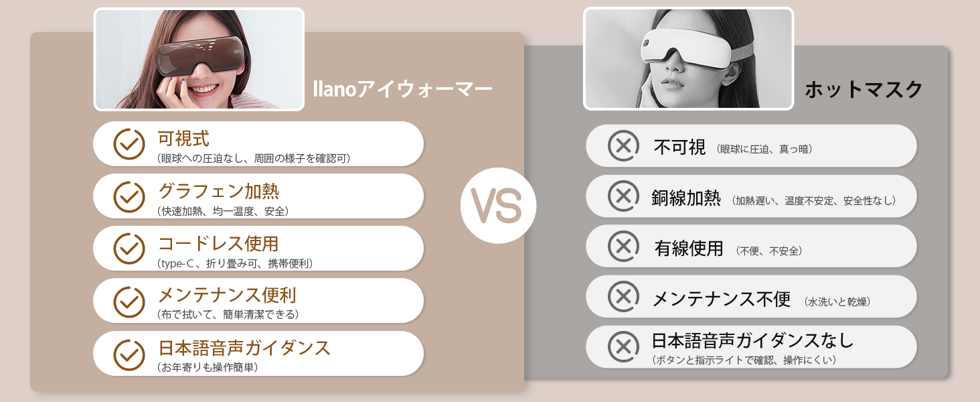The height and width of the screenshot is (402, 980).
Task: Click the checkmark icon beside メンテナンス便利
Action: coord(129,301)
